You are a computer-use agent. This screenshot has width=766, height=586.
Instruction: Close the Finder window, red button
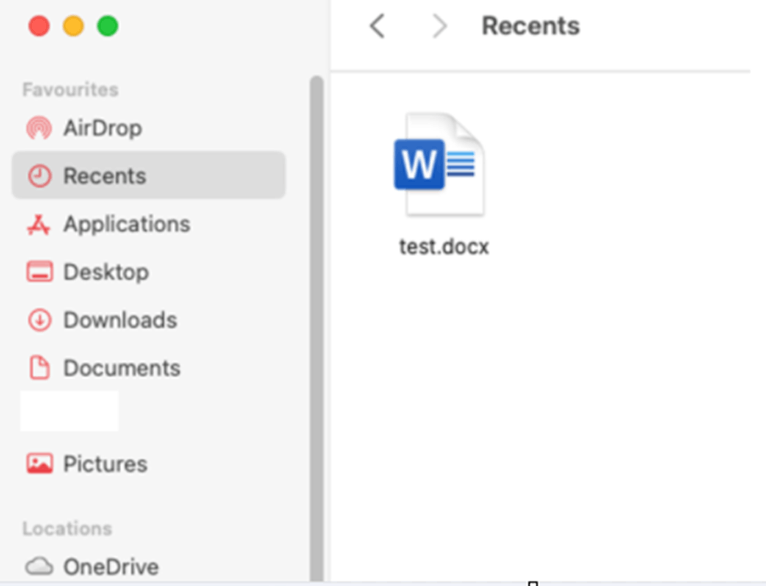(39, 26)
